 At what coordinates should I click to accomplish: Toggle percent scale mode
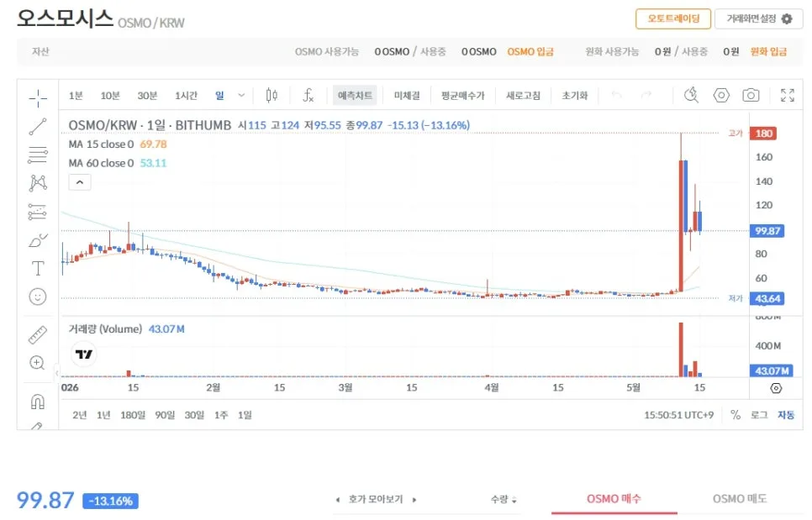click(x=736, y=415)
